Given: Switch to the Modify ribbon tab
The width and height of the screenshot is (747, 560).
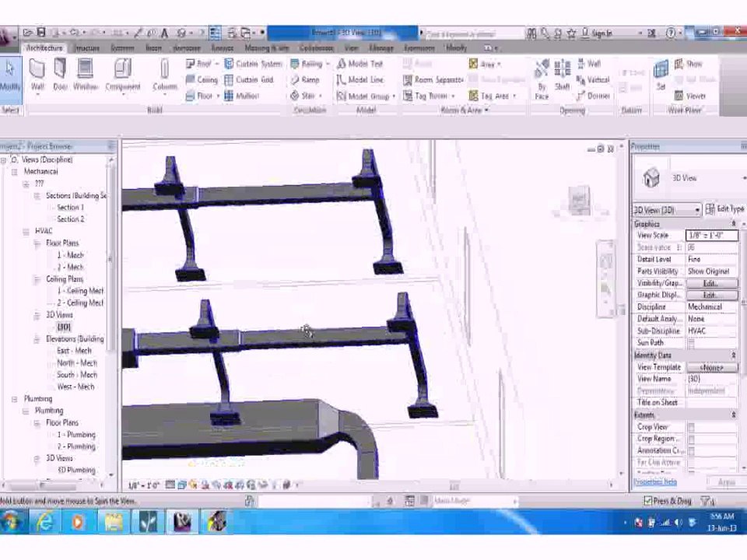Looking at the screenshot, I should tap(456, 48).
